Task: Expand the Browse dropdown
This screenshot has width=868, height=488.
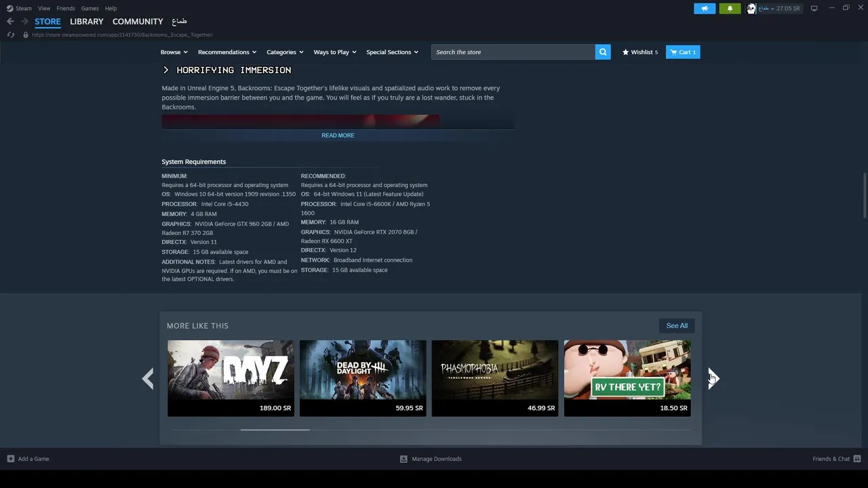Action: (x=174, y=52)
